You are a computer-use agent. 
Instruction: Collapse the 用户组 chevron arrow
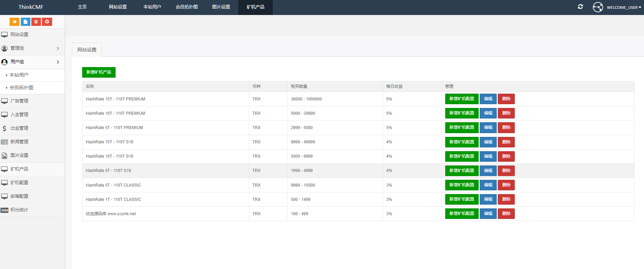[x=58, y=62]
